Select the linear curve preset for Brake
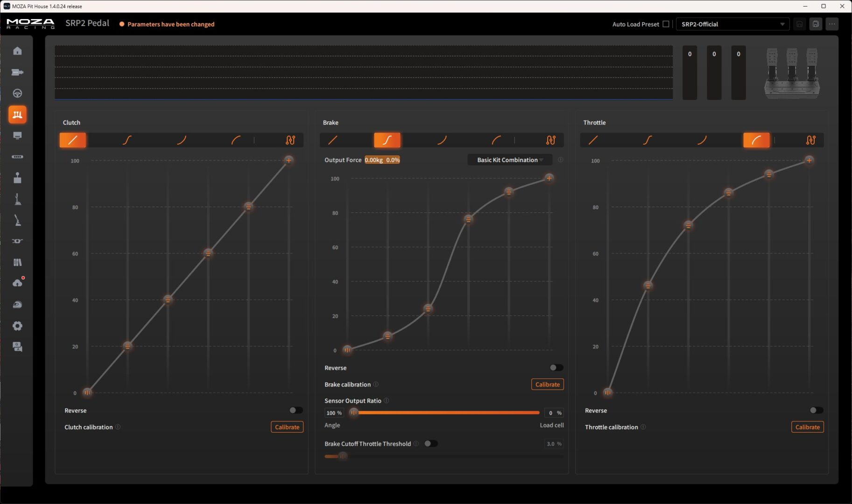Image resolution: width=852 pixels, height=504 pixels. 333,140
